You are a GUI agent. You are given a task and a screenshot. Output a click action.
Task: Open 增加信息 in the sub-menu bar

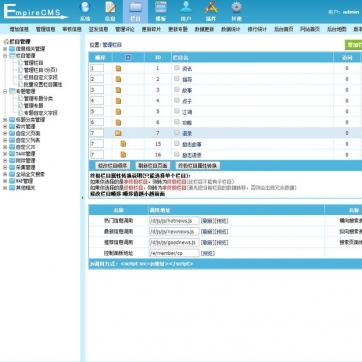coord(19,29)
